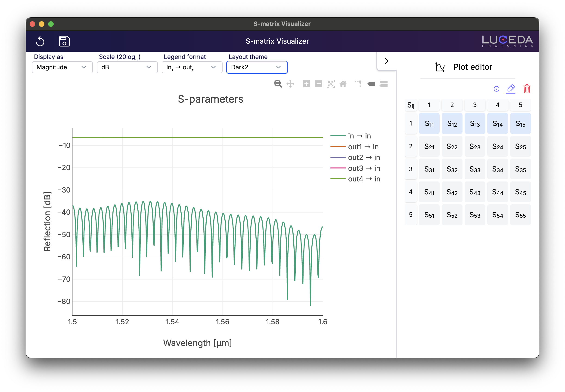
Task: Select the Plotly box zoom tool
Action: [278, 84]
